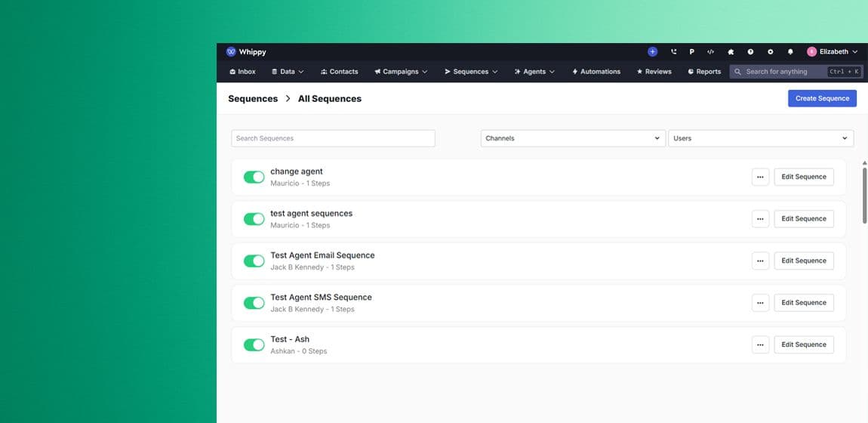
Task: Click the Whippy logo icon
Action: coord(231,52)
